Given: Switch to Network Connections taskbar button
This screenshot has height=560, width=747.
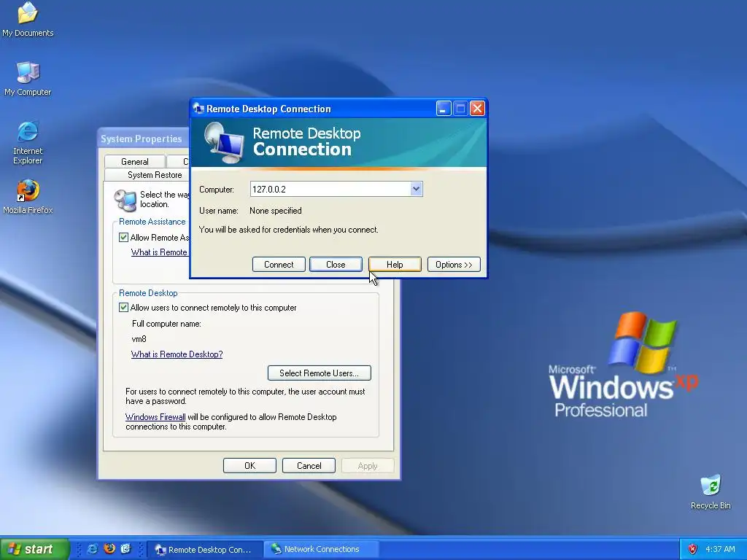Looking at the screenshot, I should point(322,550).
